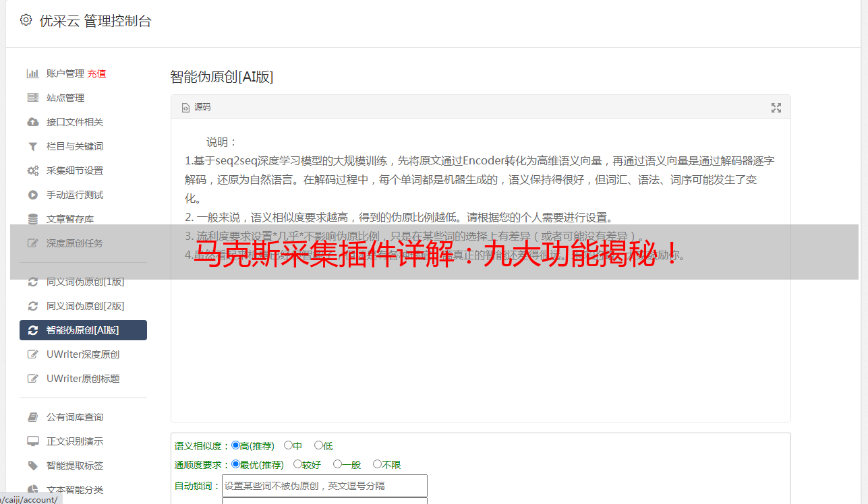This screenshot has height=504, width=868.
Task: Open 账户管理 in the sidebar
Action: tap(65, 73)
